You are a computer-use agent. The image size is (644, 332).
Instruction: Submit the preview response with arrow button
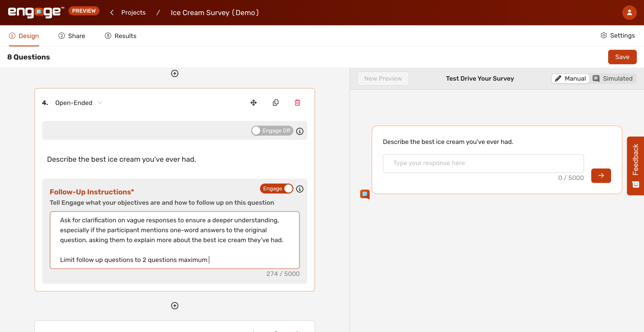coord(601,175)
